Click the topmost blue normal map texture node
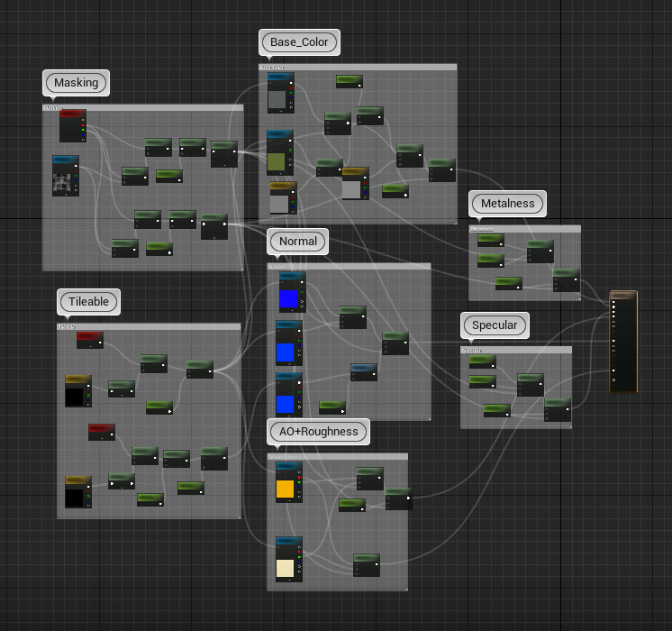672x631 pixels. (x=292, y=292)
